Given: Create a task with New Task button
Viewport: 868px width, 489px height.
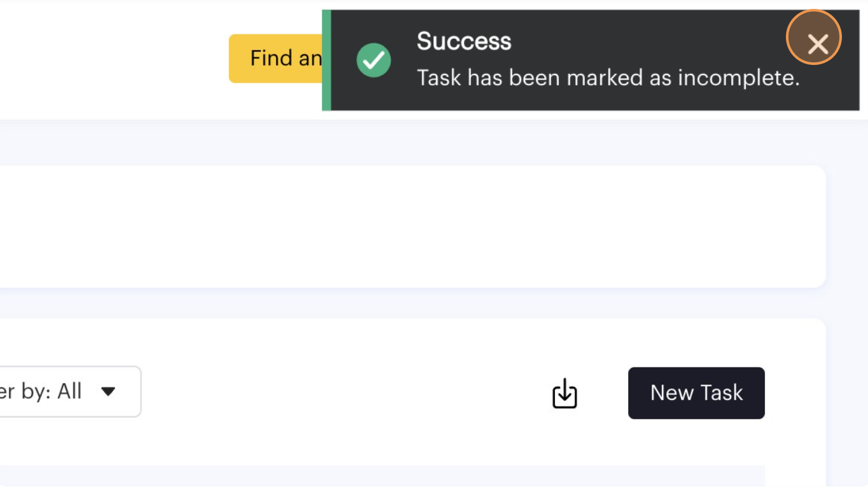Looking at the screenshot, I should tap(696, 393).
